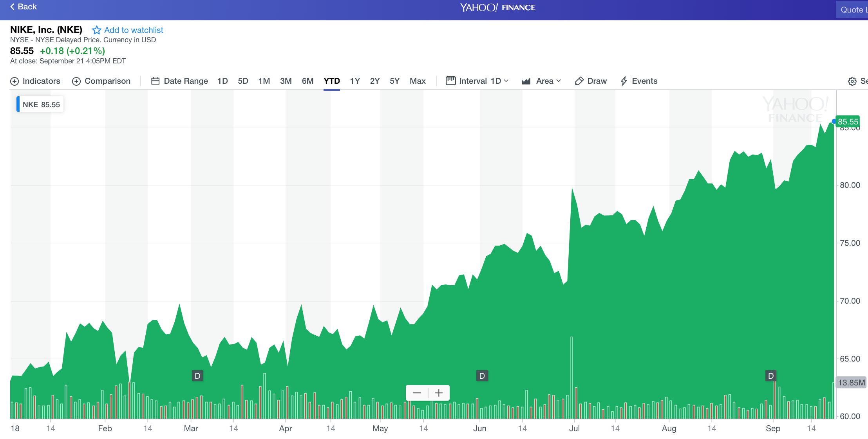This screenshot has width=868, height=439.
Task: Zoom out with the minus button
Action: pyautogui.click(x=417, y=393)
